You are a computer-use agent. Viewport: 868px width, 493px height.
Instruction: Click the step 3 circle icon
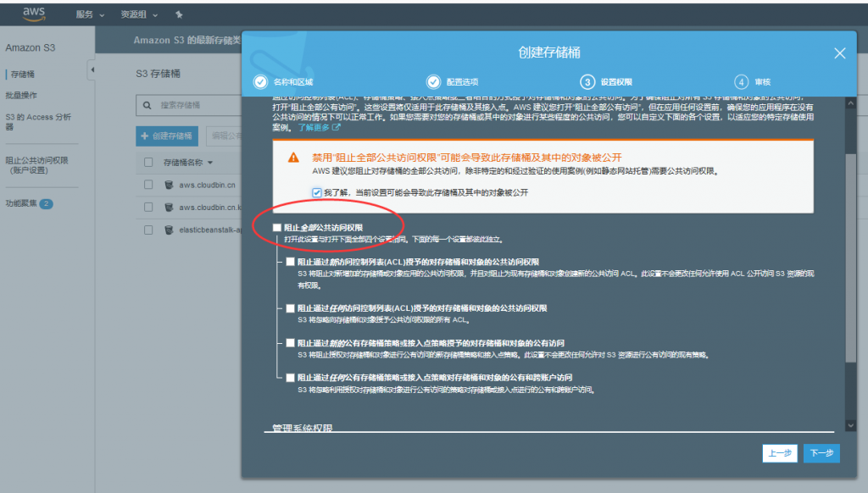click(x=587, y=82)
